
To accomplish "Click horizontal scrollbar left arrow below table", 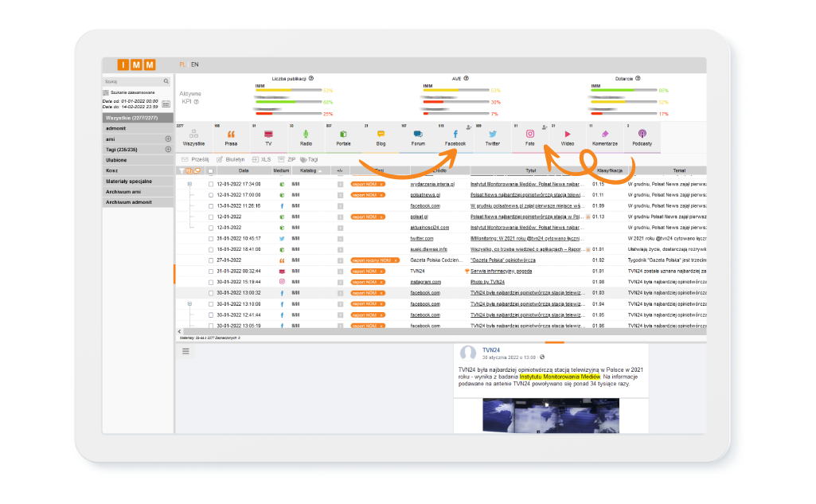I will [180, 332].
